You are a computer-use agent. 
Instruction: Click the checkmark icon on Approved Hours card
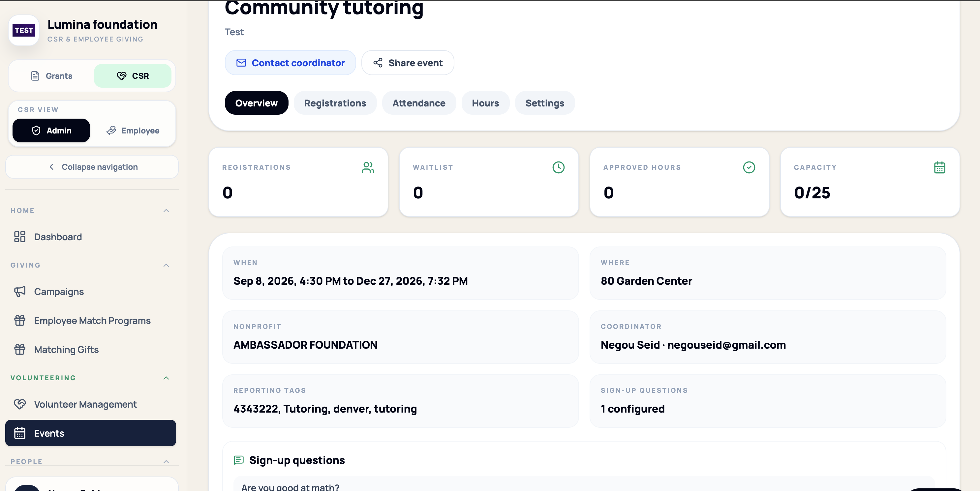point(749,167)
